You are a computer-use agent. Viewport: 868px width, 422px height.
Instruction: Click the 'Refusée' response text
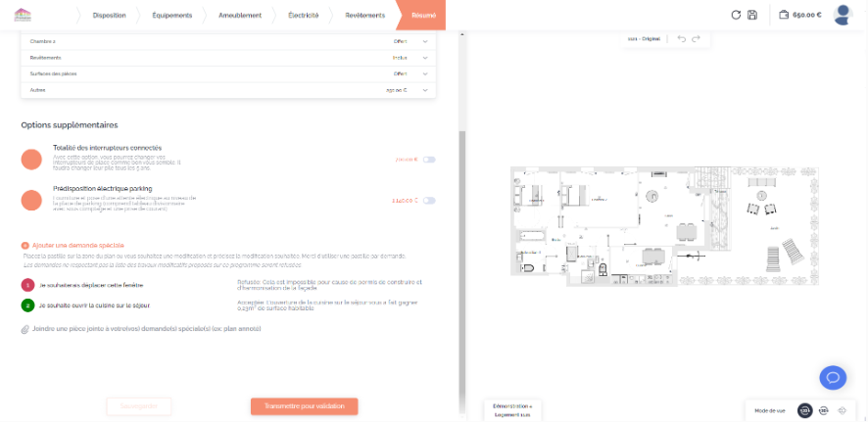(329, 285)
